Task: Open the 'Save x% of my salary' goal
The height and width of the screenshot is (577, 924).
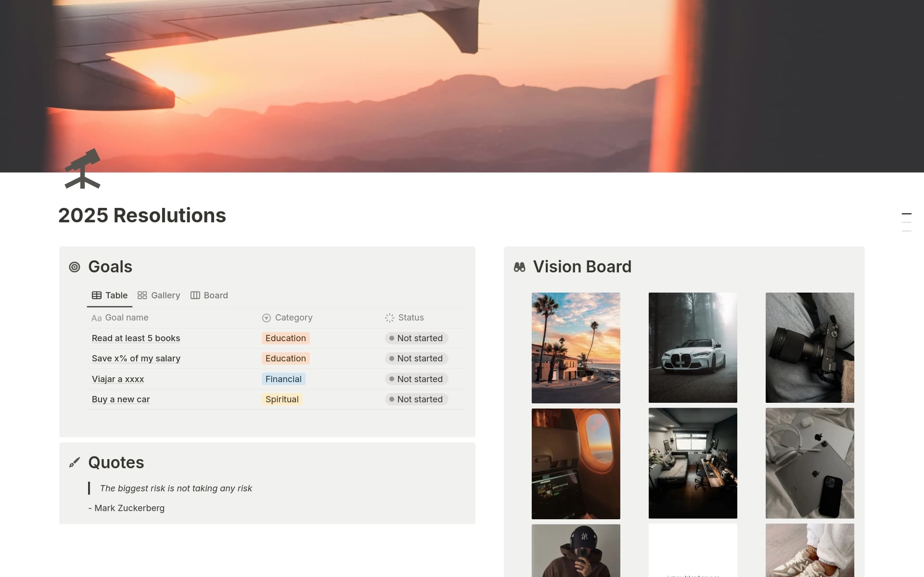Action: pyautogui.click(x=136, y=359)
